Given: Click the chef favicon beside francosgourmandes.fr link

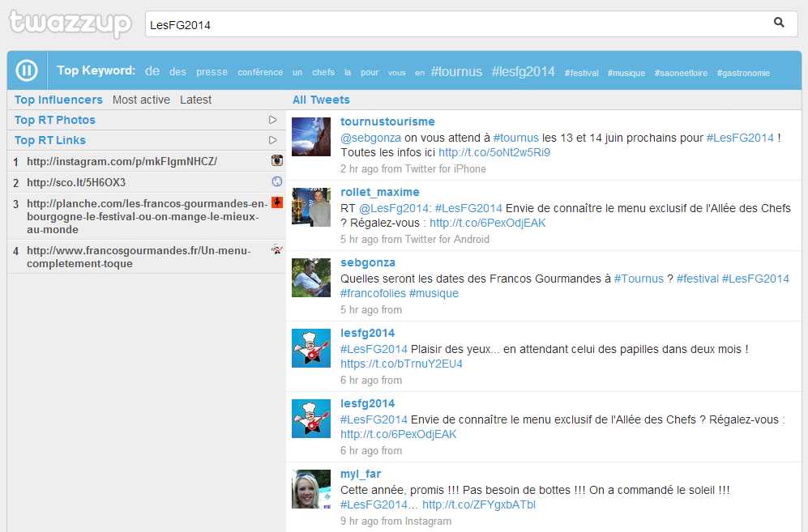Looking at the screenshot, I should click(277, 249).
